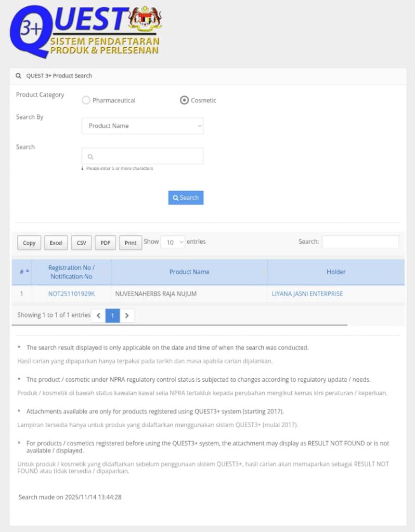The height and width of the screenshot is (532, 415).
Task: Go to the previous results page arrow
Action: tap(98, 315)
